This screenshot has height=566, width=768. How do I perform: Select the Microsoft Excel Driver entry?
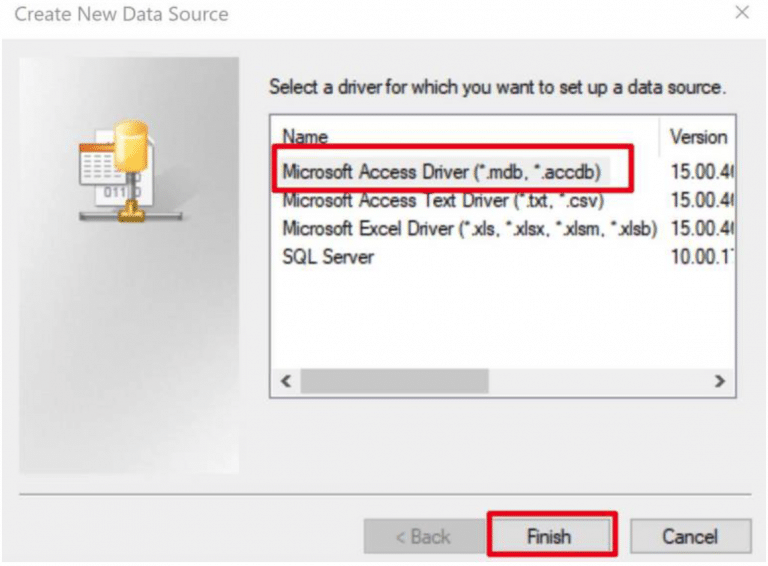click(469, 229)
